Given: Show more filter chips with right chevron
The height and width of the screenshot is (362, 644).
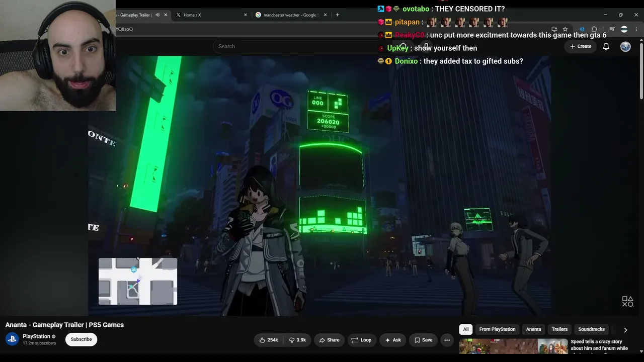Looking at the screenshot, I should 625,330.
